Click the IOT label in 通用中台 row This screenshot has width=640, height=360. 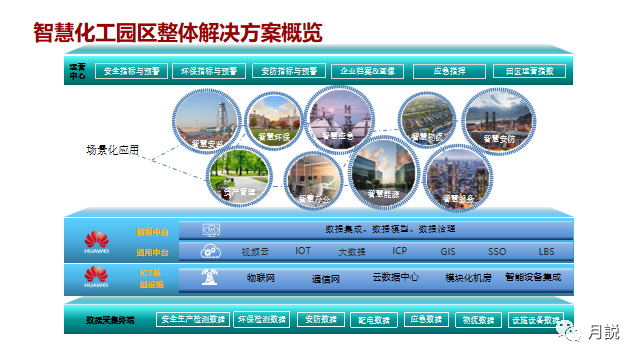[x=303, y=251]
